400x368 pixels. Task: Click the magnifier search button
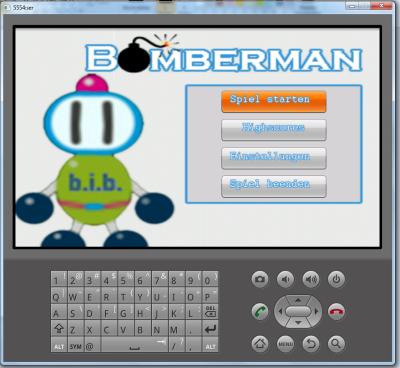pos(336,343)
